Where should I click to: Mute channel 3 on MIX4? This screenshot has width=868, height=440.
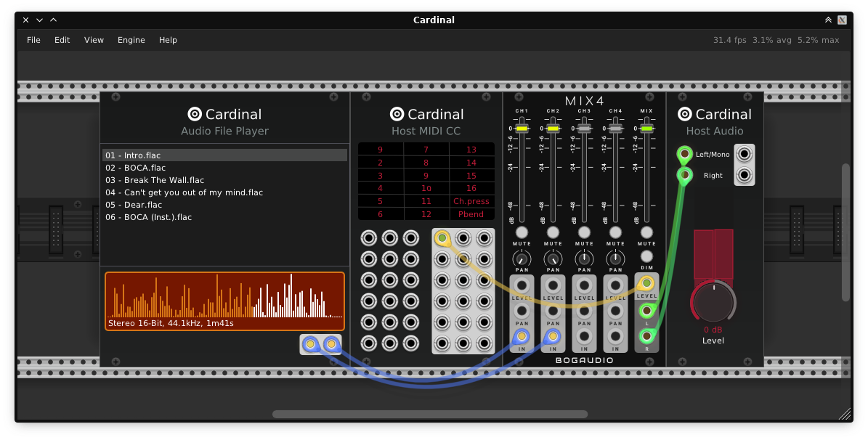pyautogui.click(x=584, y=232)
